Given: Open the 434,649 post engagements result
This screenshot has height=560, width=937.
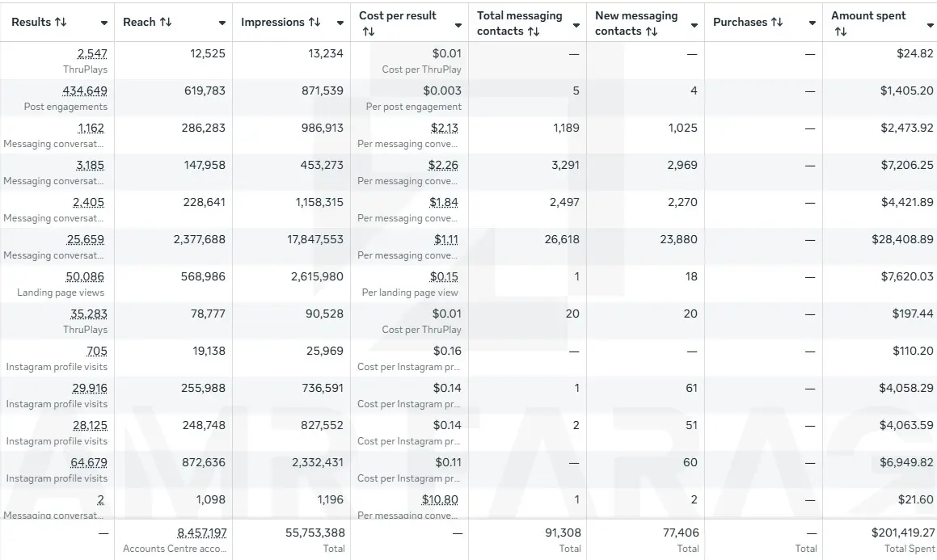Looking at the screenshot, I should (85, 91).
